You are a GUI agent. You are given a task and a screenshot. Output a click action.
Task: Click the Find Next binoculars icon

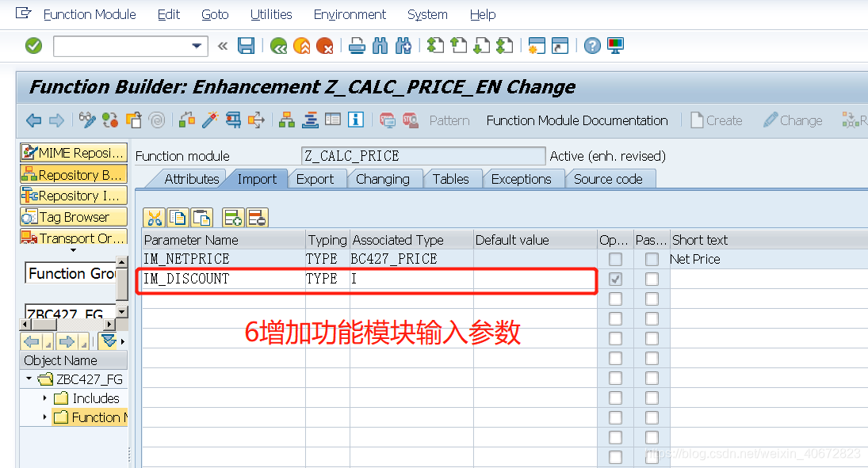click(403, 46)
